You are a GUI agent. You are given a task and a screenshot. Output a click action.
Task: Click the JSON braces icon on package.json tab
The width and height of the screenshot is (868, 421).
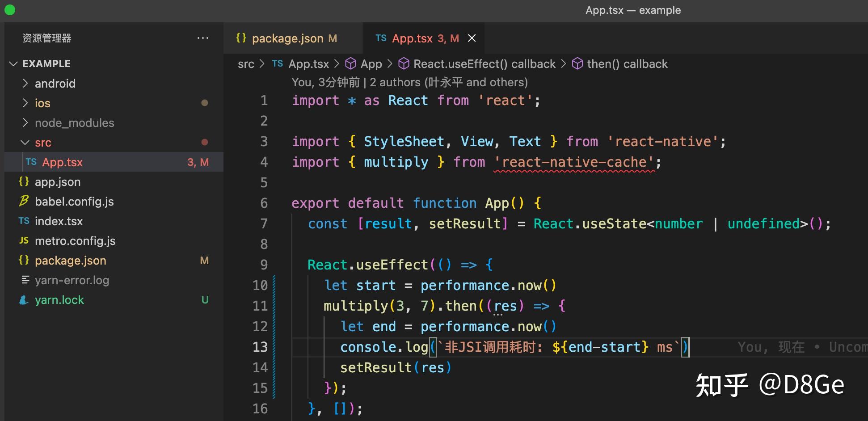(x=241, y=38)
